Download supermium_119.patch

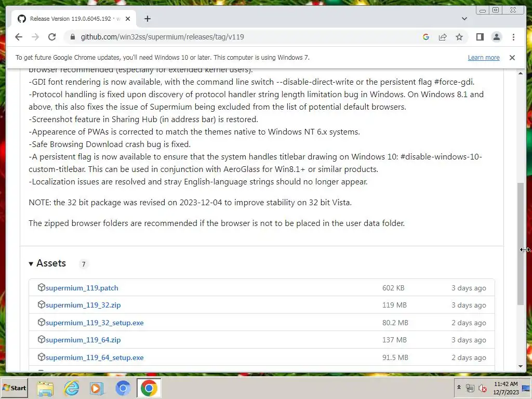tap(82, 288)
